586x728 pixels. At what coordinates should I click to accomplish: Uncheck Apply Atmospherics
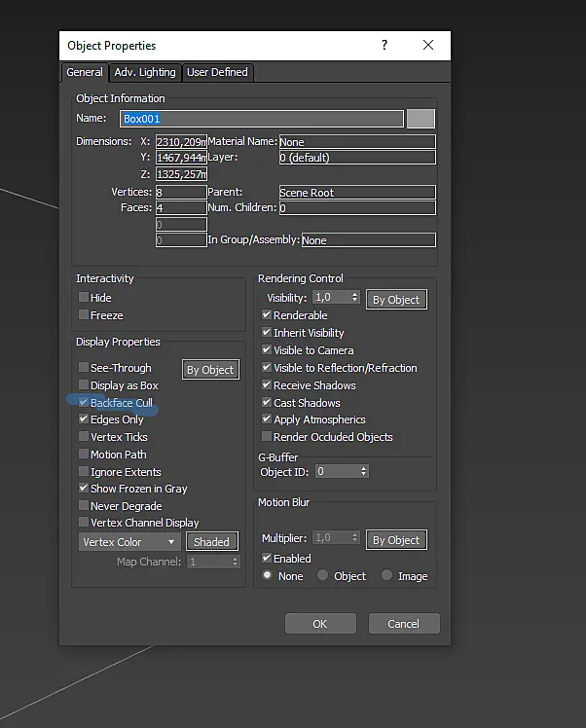[267, 419]
